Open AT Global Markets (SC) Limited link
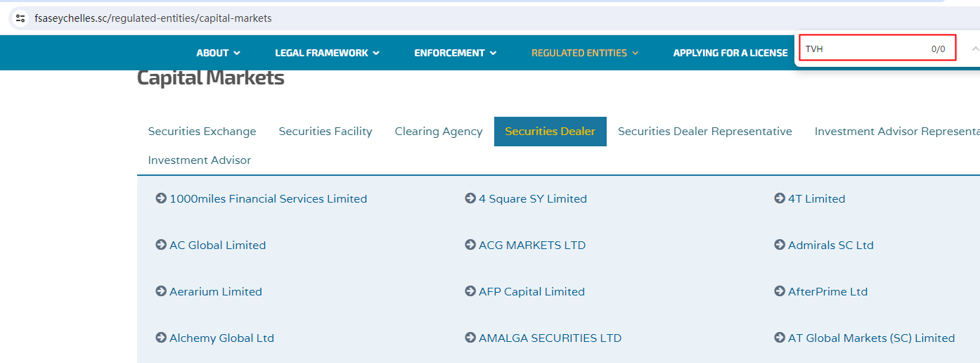 871,338
